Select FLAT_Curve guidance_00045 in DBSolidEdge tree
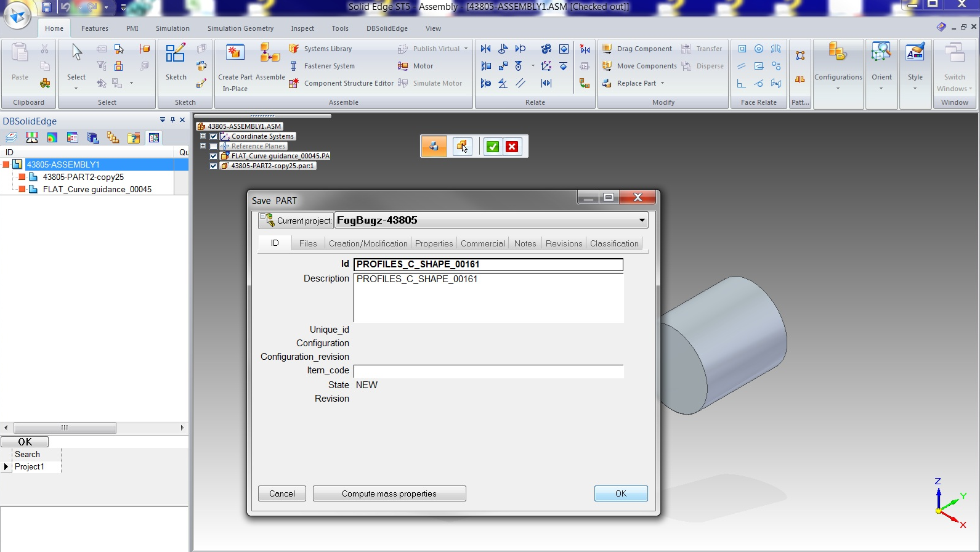 tap(97, 189)
